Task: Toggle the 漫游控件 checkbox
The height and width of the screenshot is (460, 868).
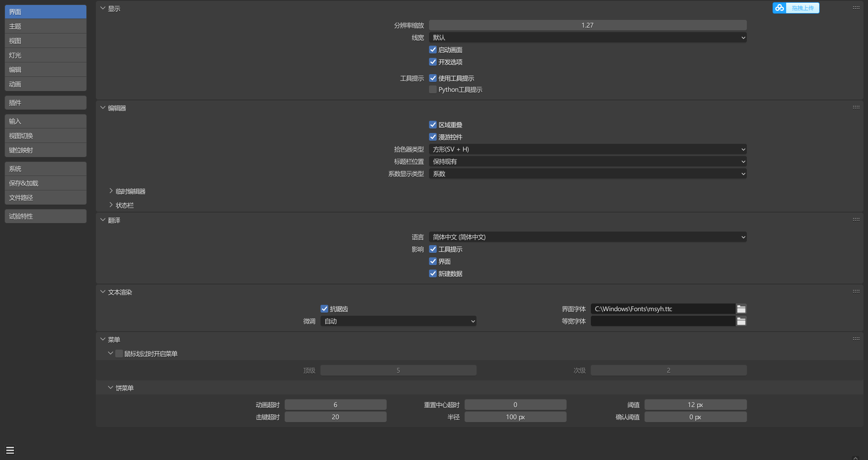Action: (x=433, y=137)
